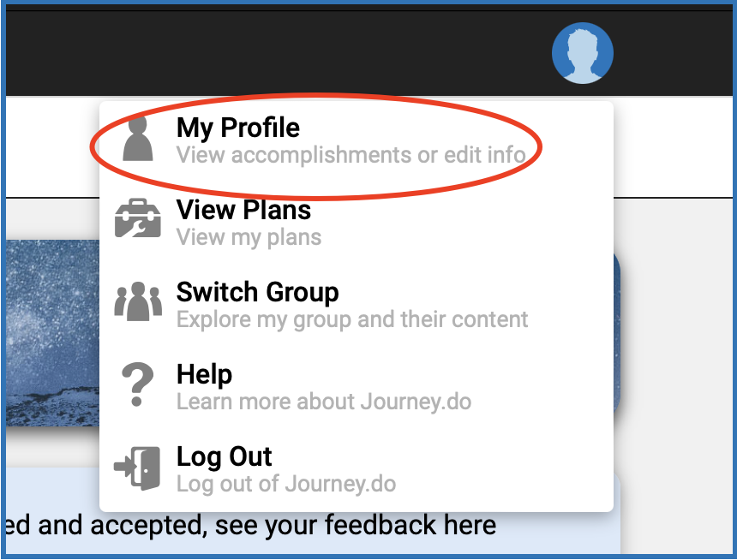Click the My Profile person silhouette icon
Screen dimensions: 737x560
pos(138,140)
